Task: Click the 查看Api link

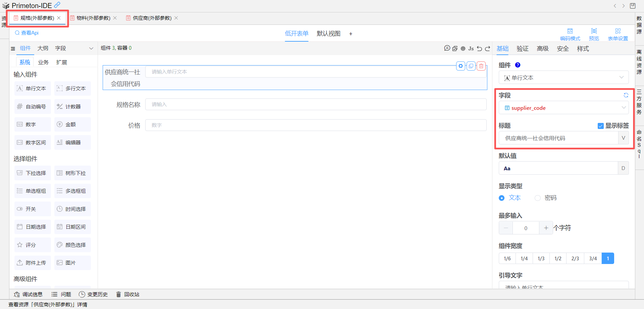Action: click(27, 33)
